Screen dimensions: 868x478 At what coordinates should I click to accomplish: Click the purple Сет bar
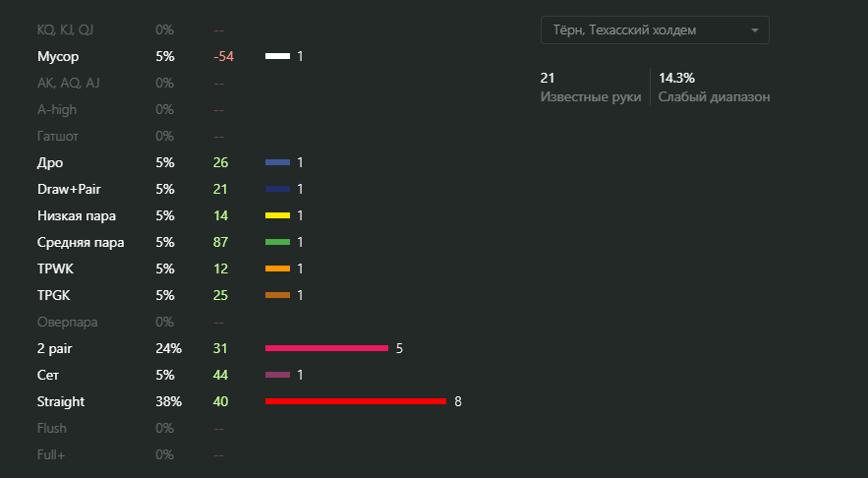pyautogui.click(x=277, y=375)
